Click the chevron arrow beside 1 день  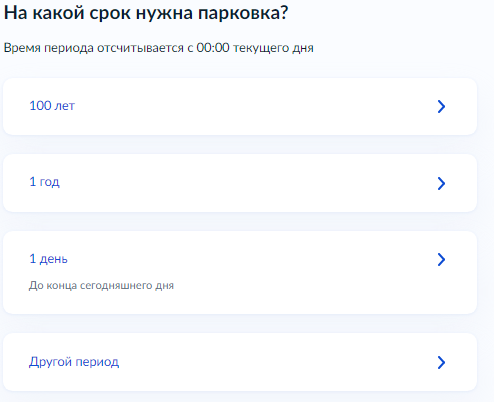click(x=441, y=259)
